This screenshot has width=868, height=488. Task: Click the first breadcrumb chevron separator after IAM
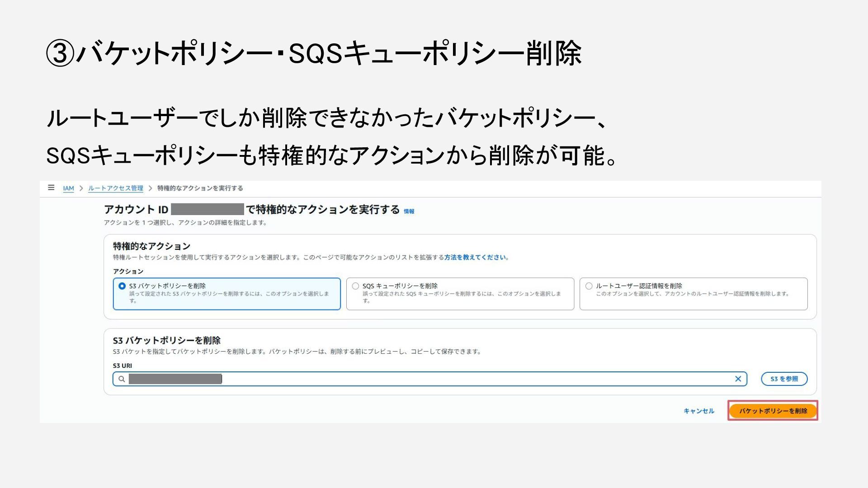click(x=81, y=188)
